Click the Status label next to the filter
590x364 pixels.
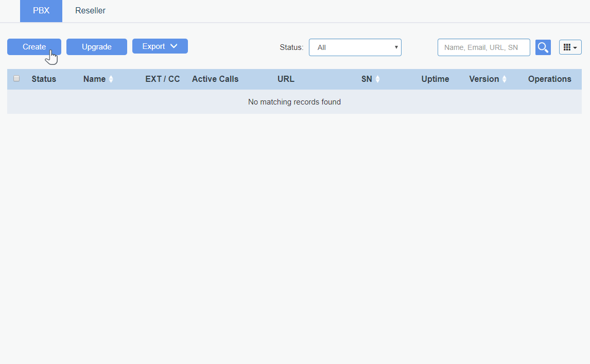pyautogui.click(x=291, y=47)
